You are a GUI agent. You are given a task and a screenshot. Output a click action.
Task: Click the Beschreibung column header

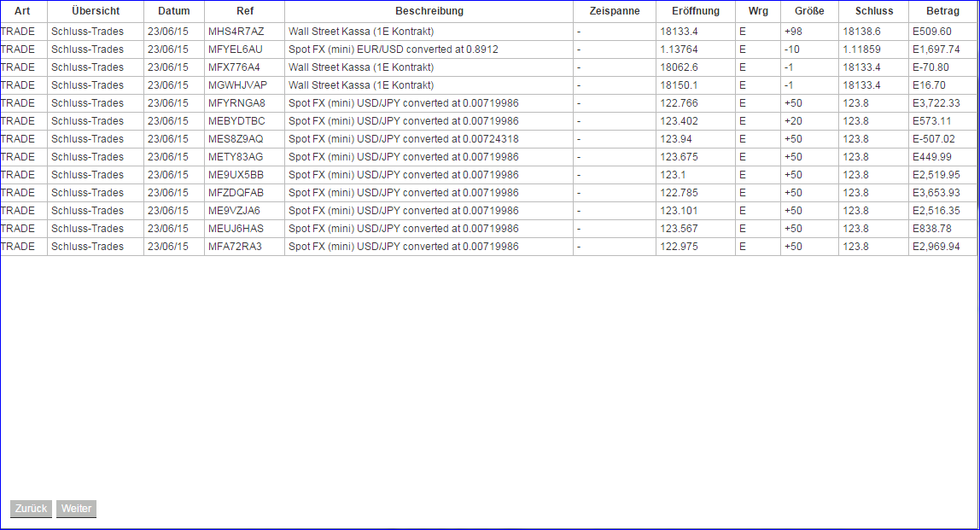click(428, 10)
